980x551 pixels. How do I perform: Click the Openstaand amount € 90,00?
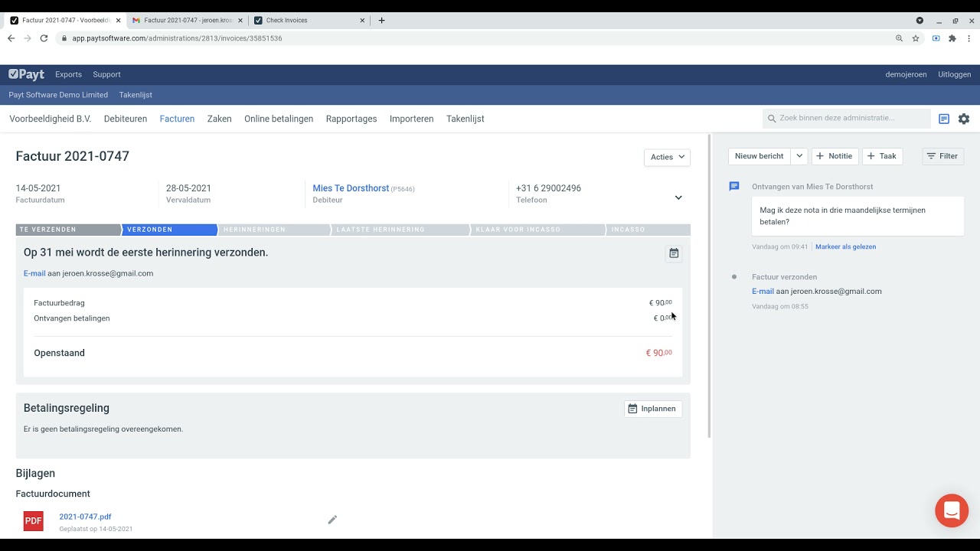pyautogui.click(x=659, y=353)
